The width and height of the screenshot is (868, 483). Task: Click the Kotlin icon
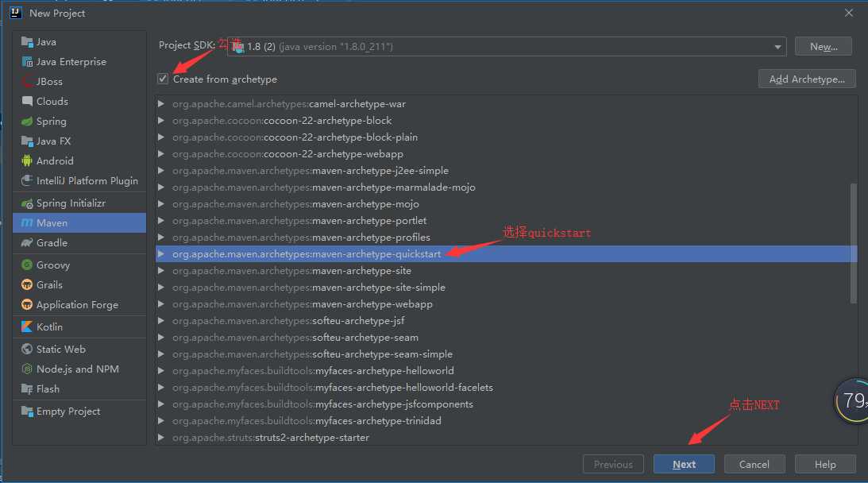[x=26, y=327]
